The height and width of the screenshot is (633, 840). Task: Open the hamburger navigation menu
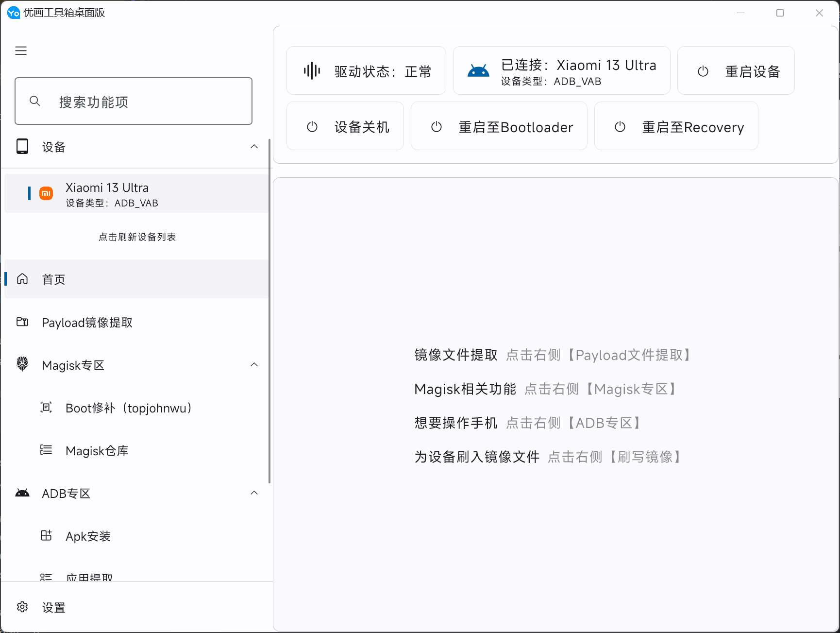click(x=21, y=51)
